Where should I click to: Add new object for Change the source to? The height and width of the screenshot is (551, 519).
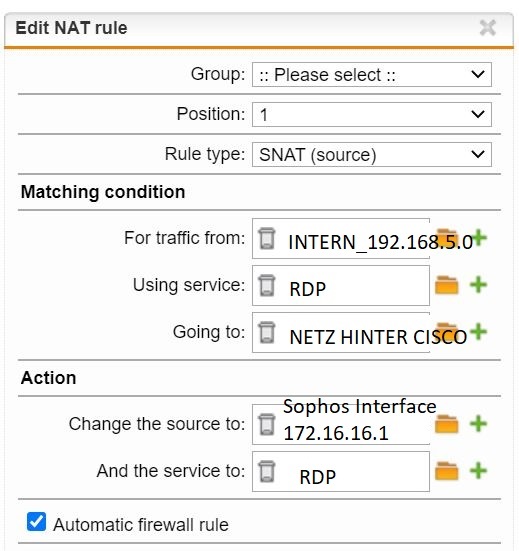click(479, 424)
